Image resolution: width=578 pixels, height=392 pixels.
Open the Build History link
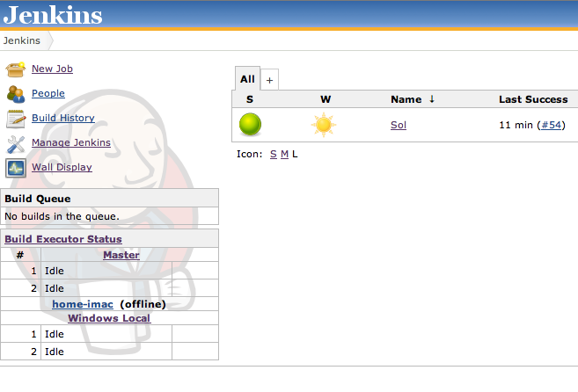63,118
